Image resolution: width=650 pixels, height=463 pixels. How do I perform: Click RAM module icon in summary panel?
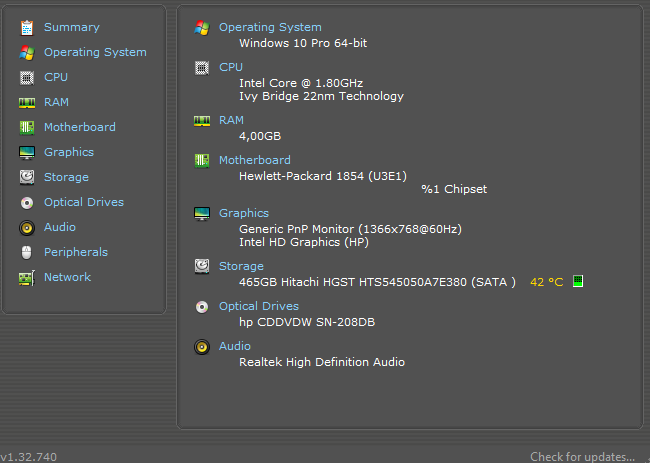point(202,121)
